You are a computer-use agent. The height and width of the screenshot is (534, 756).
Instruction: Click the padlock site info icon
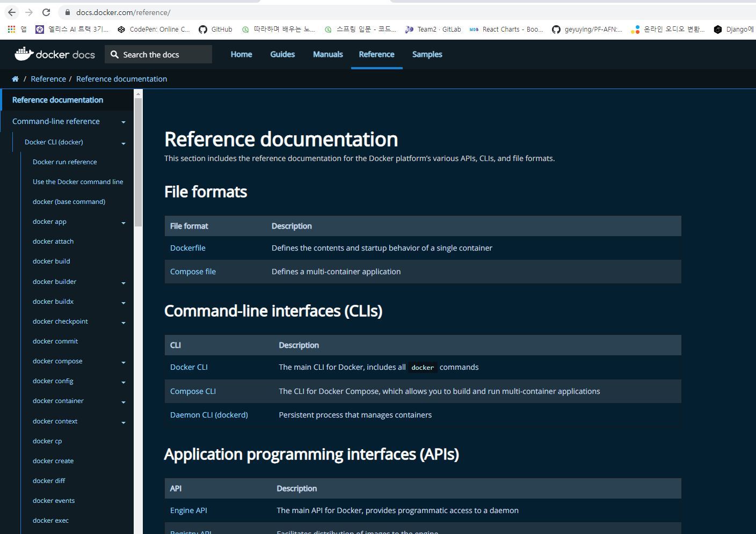coord(68,12)
